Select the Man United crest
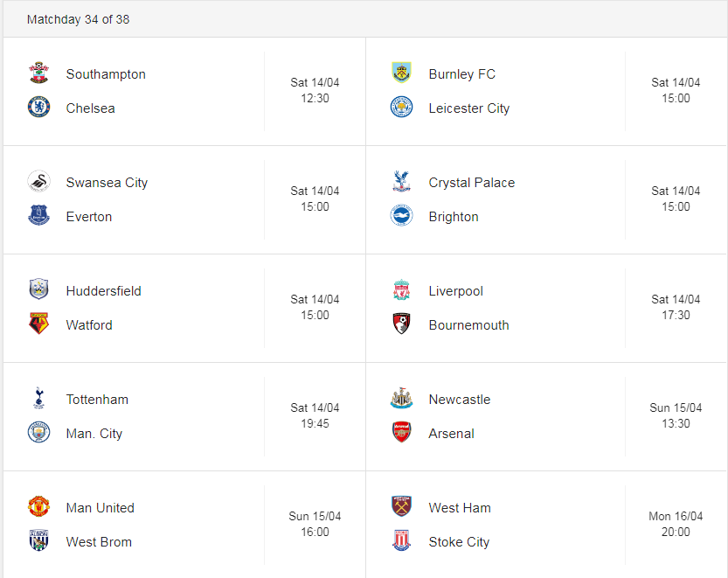 click(x=39, y=506)
